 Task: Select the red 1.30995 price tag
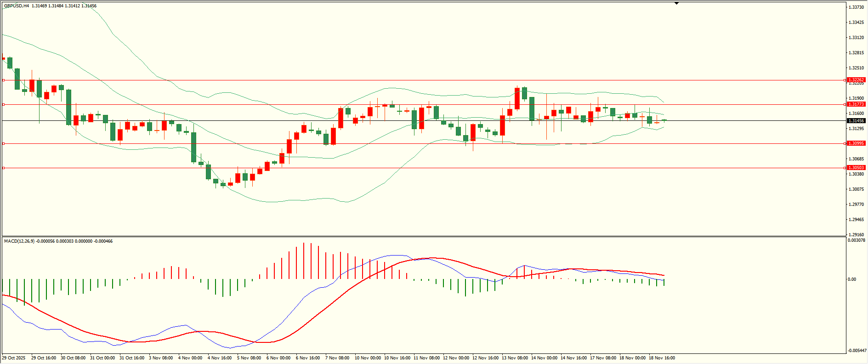pyautogui.click(x=856, y=143)
